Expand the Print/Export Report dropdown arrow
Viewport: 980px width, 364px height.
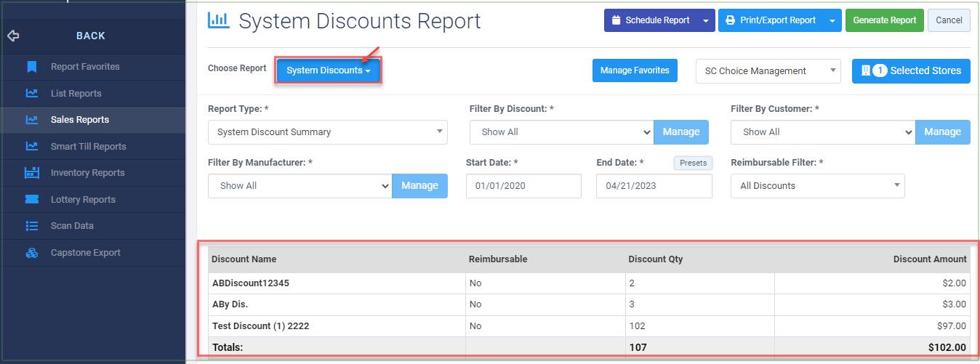[x=832, y=20]
